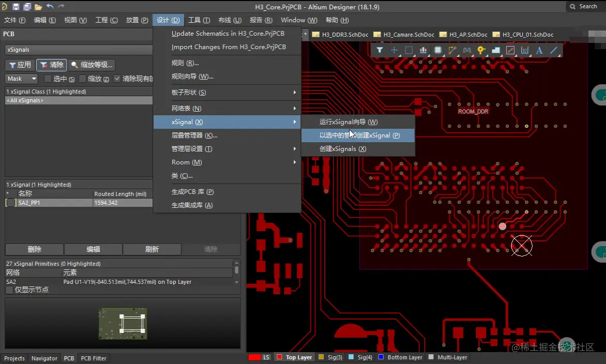Click the 应用 apply button

[x=20, y=65]
